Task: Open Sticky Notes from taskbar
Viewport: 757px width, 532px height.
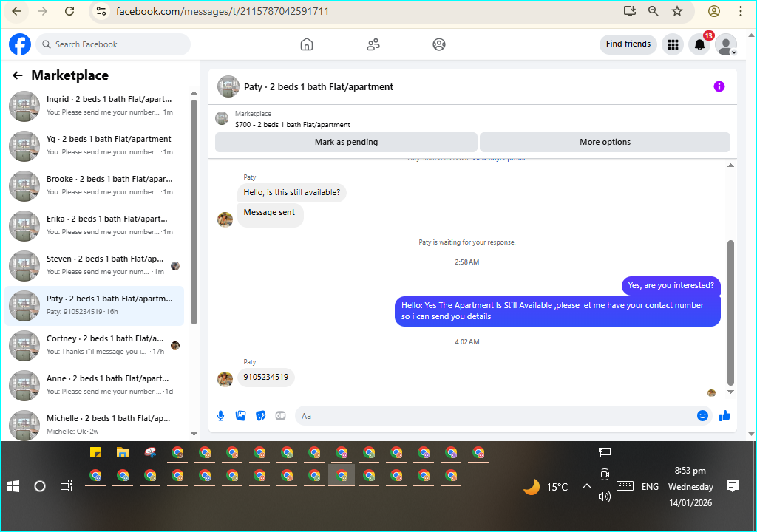Action: click(x=95, y=452)
